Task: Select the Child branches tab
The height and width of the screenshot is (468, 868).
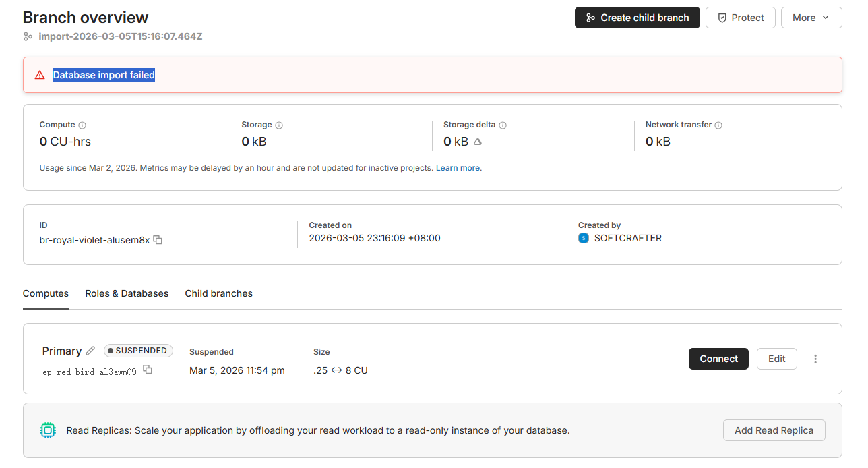Action: [x=218, y=293]
